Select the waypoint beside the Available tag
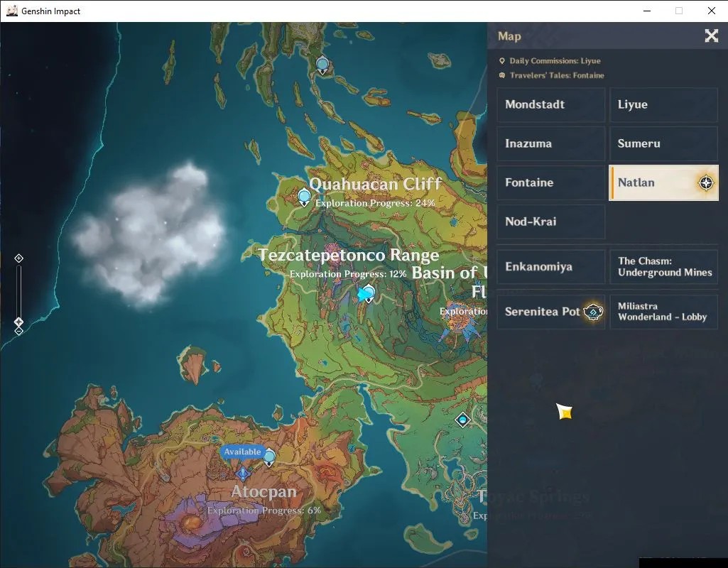This screenshot has height=568, width=728. [269, 457]
